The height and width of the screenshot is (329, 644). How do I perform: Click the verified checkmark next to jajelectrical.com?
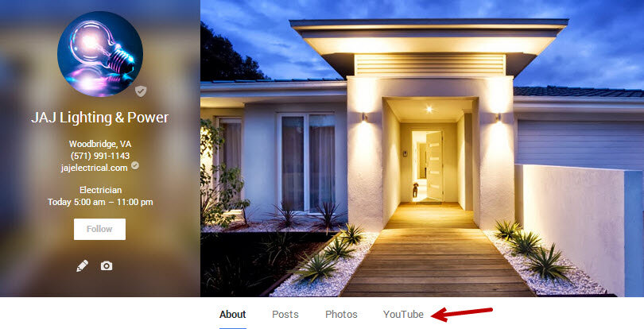[x=134, y=165]
